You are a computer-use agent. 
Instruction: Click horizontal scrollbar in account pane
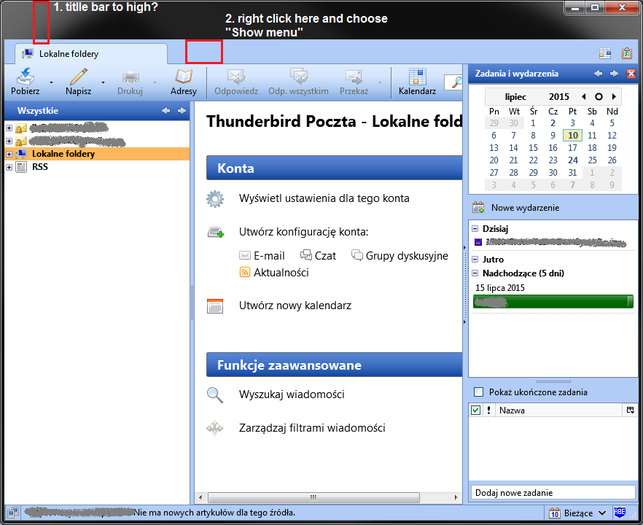pos(314,498)
